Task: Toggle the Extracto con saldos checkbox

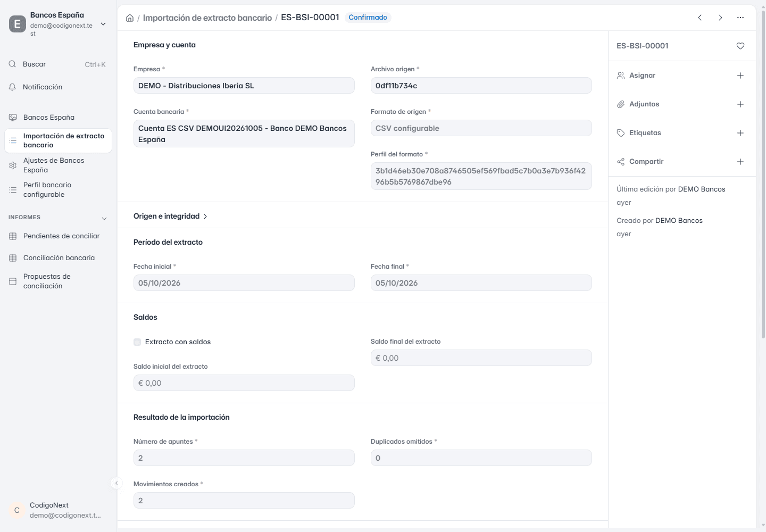Action: pos(137,342)
